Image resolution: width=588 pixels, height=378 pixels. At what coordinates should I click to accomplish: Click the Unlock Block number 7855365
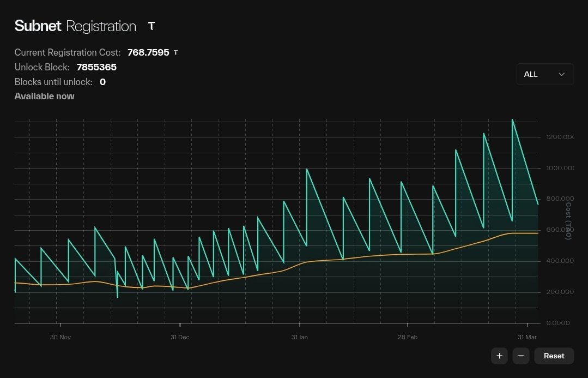coord(96,67)
